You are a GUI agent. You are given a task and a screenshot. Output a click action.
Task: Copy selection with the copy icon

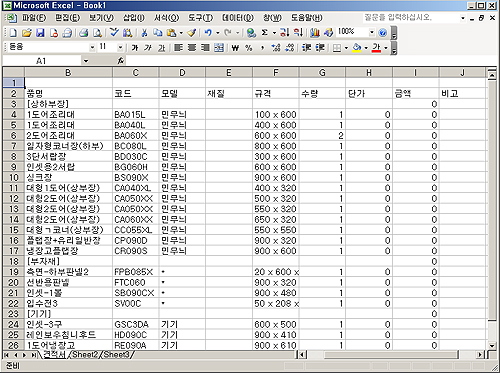pos(158,32)
